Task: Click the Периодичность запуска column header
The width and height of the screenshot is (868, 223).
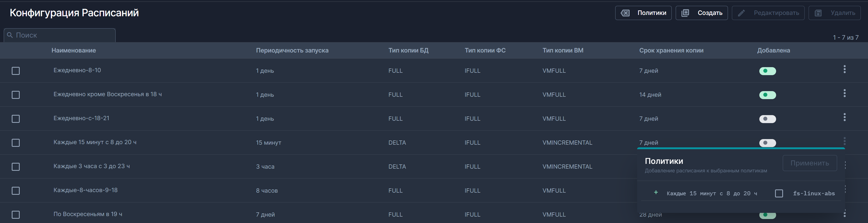Action: [292, 51]
